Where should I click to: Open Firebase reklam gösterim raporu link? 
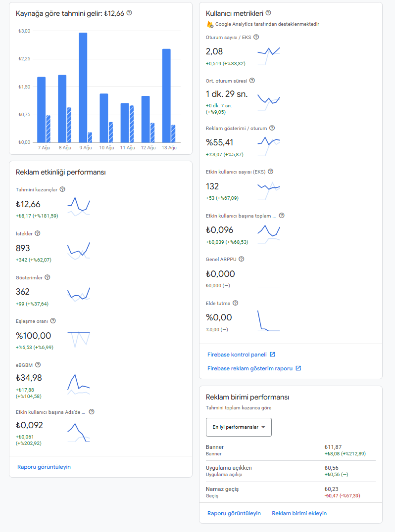tap(250, 368)
